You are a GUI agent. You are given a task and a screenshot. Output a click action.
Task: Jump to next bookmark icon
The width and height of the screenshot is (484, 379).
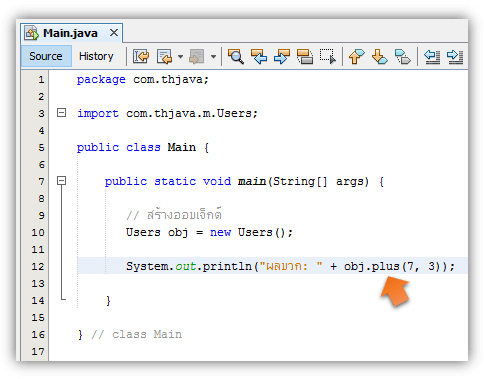pyautogui.click(x=380, y=56)
